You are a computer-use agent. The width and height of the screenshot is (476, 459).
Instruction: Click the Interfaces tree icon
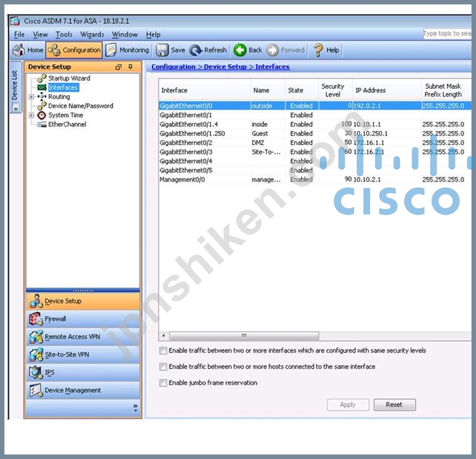(42, 87)
